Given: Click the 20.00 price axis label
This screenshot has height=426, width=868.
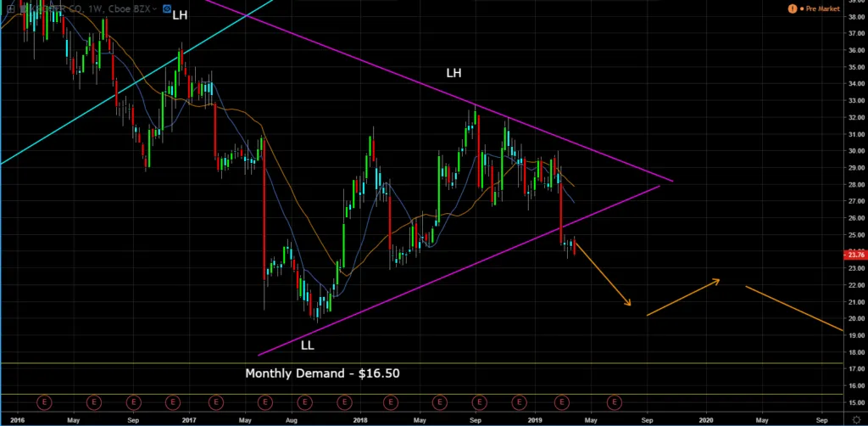Looking at the screenshot, I should coord(856,318).
